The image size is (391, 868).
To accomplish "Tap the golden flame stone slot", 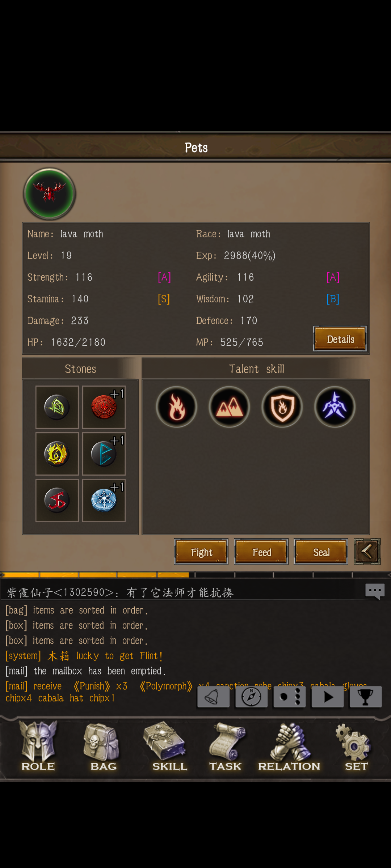I will point(57,454).
